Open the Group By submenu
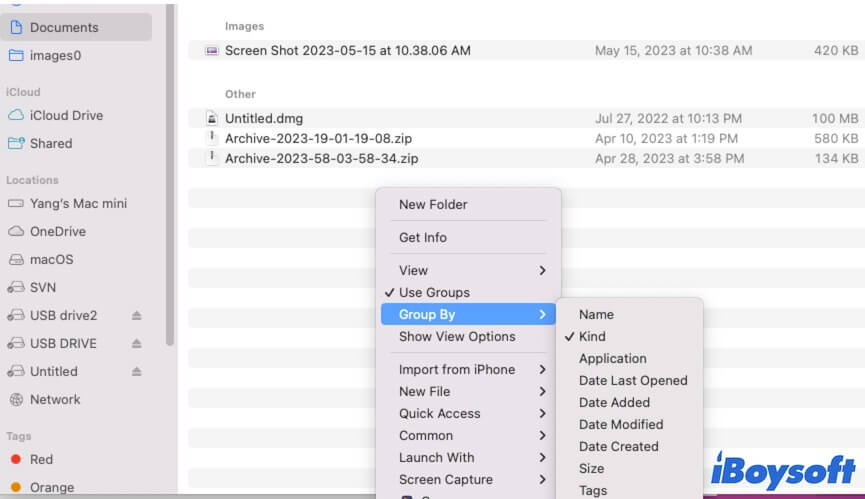Image resolution: width=865 pixels, height=499 pixels. click(468, 314)
